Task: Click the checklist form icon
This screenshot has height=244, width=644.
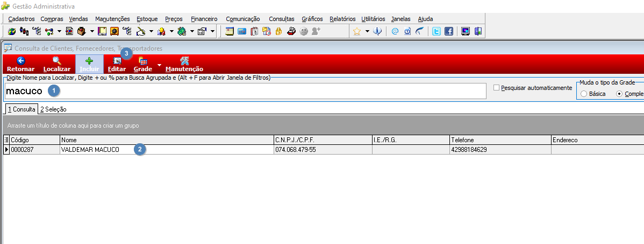Action: 202,31
